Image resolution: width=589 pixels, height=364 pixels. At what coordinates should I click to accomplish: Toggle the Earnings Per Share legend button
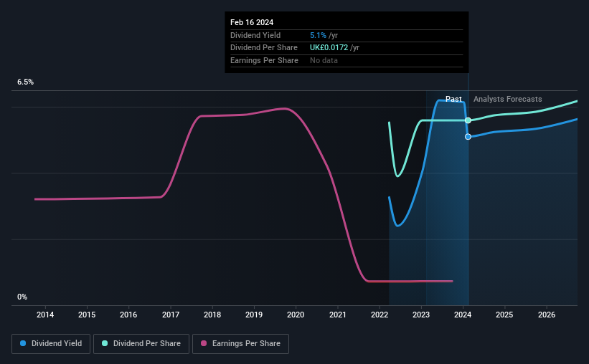coord(240,344)
